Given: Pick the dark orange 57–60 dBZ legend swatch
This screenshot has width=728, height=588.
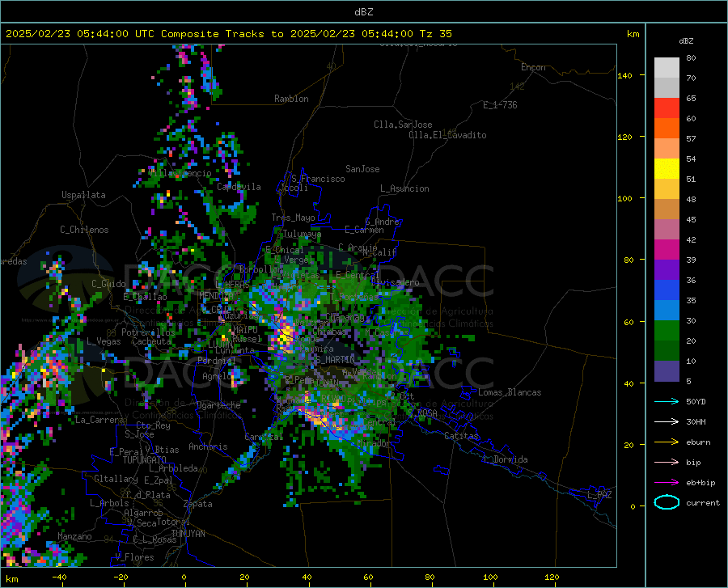Looking at the screenshot, I should pos(667,129).
